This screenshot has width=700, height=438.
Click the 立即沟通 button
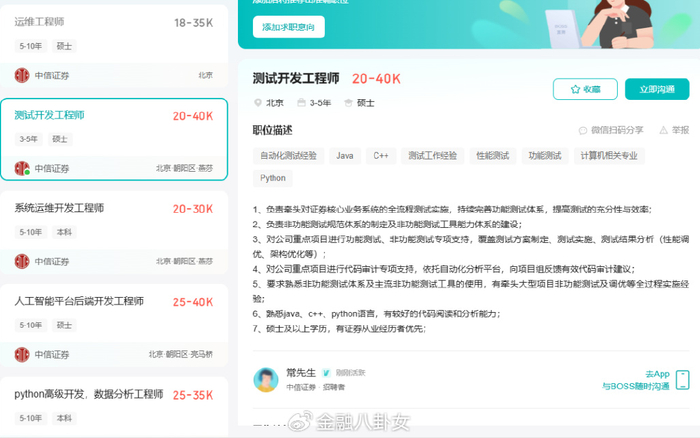[657, 89]
